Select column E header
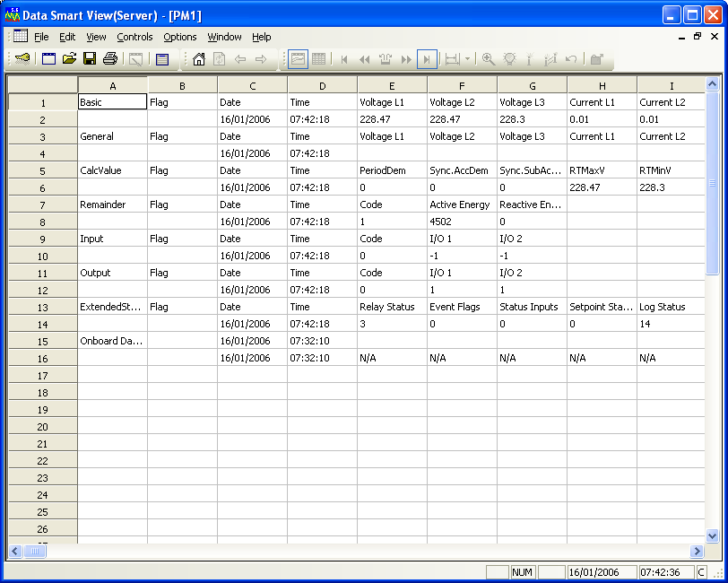The height and width of the screenshot is (583, 728). [393, 86]
